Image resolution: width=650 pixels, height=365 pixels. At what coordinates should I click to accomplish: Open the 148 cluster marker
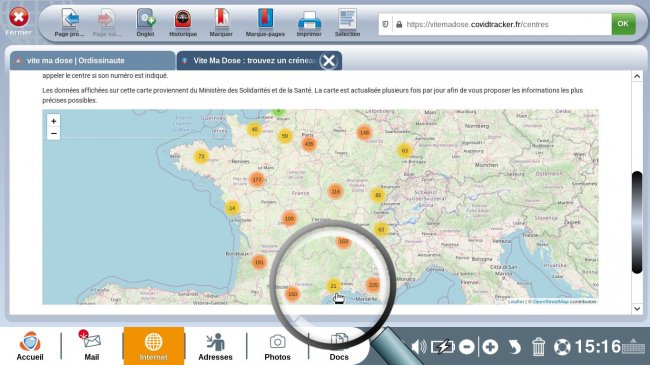click(x=364, y=133)
